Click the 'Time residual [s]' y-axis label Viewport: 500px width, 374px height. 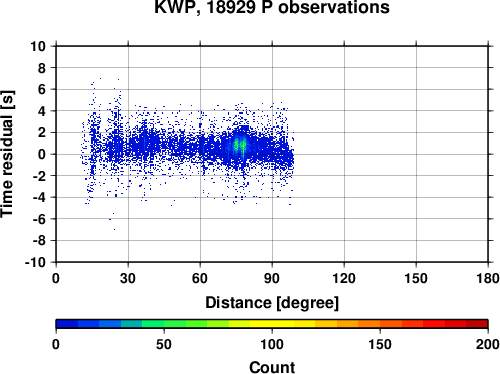click(7, 154)
